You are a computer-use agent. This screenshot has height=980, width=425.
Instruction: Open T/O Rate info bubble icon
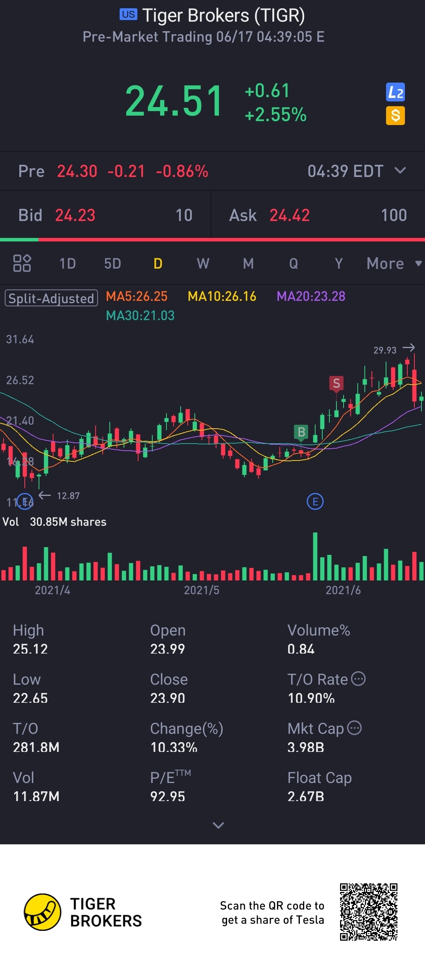tap(358, 679)
